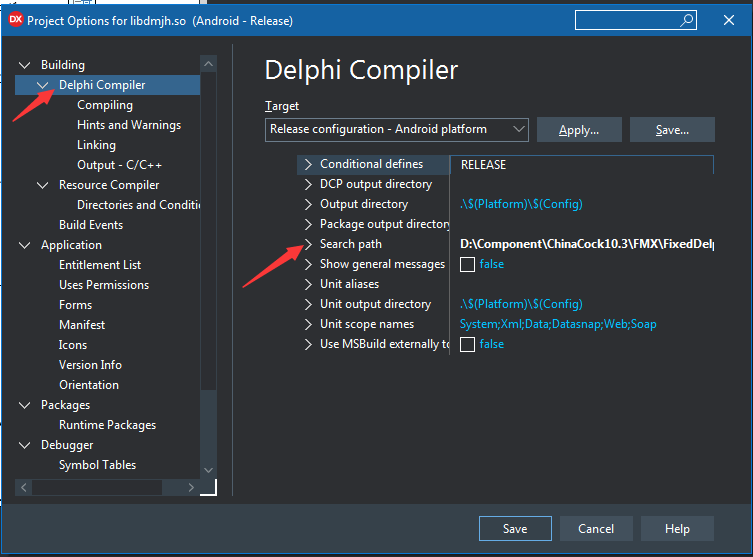Click the search magnifier icon in title bar

[687, 20]
